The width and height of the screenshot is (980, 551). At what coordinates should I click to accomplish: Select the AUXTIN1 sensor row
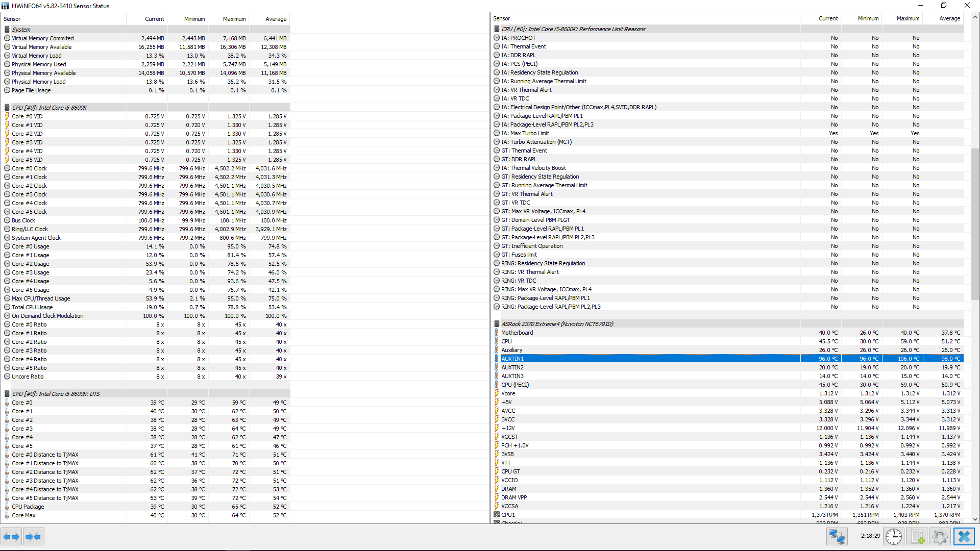tap(512, 359)
